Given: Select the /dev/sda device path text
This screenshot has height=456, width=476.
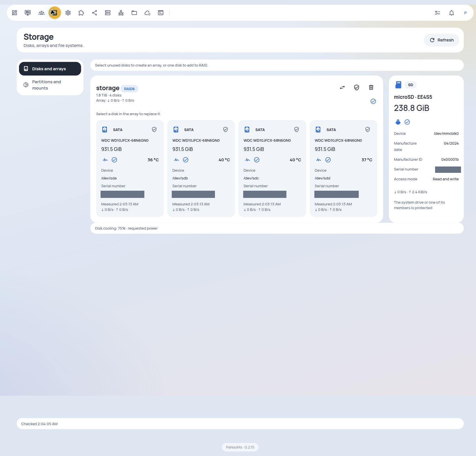Looking at the screenshot, I should (109, 178).
